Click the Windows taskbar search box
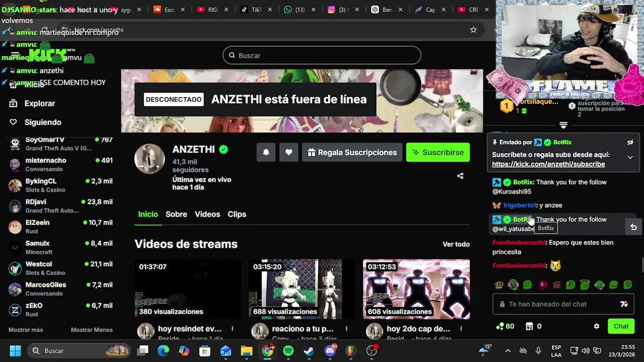Image resolution: width=644 pixels, height=362 pixels. tap(79, 350)
